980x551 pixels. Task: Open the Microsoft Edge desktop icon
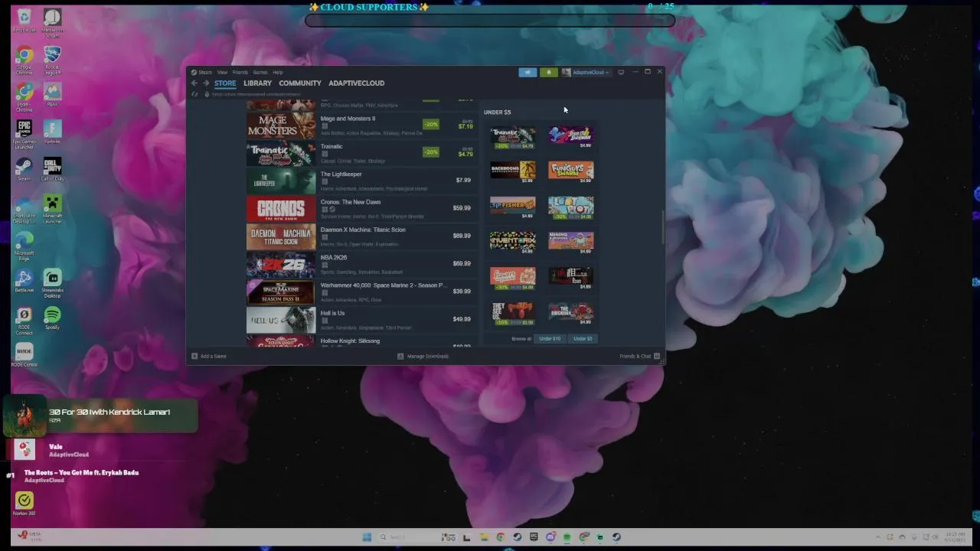tap(24, 246)
